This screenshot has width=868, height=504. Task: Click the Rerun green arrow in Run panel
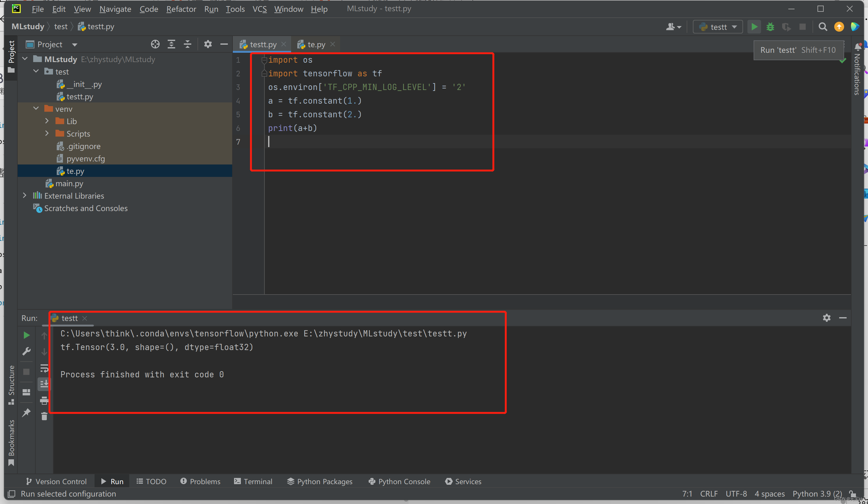coord(26,335)
